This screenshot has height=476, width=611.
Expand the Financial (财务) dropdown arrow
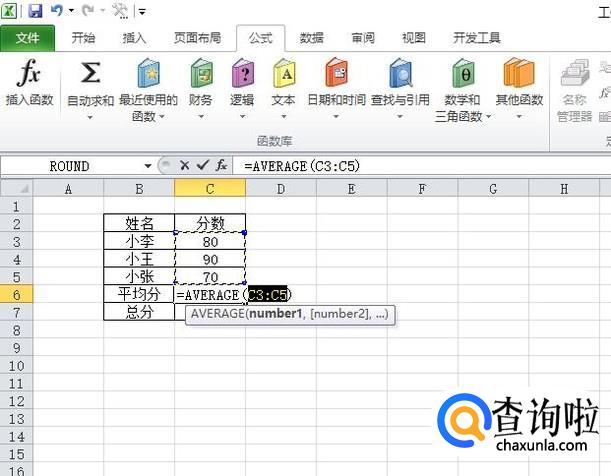(x=201, y=116)
